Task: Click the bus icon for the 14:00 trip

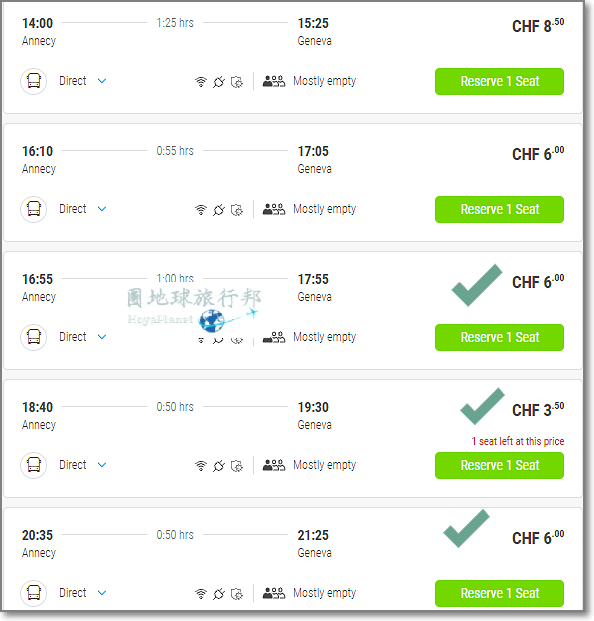Action: [x=34, y=81]
